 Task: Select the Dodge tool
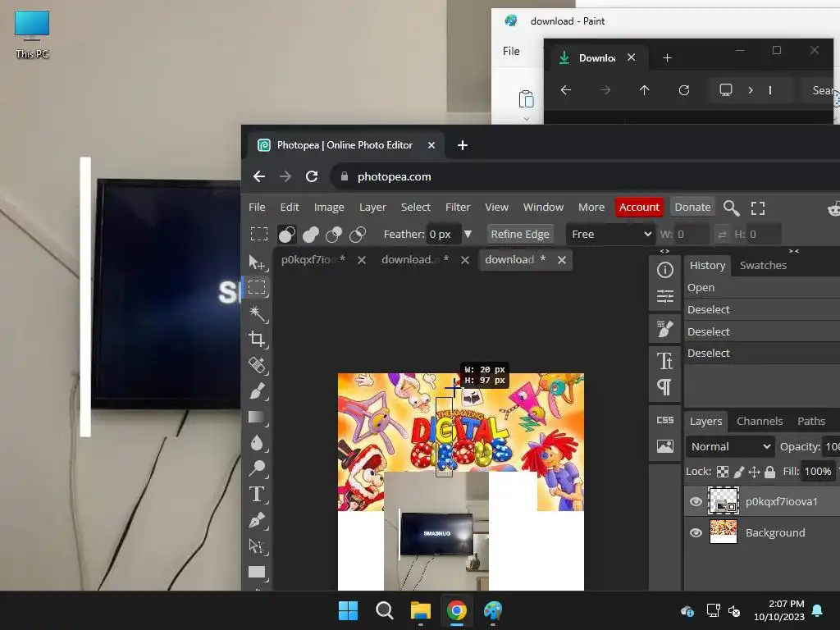click(x=257, y=468)
